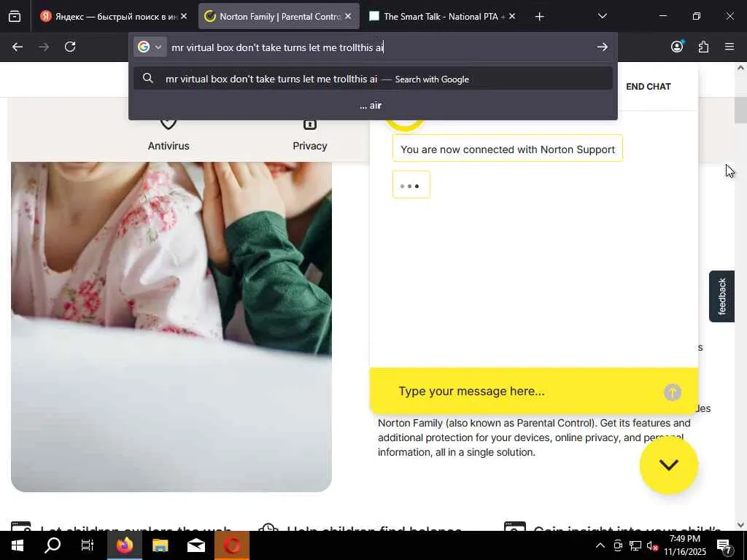Viewport: 747px width, 560px height.
Task: Click the 'Norton Family (also known as Parental Control)' paragraph
Action: pos(534,437)
